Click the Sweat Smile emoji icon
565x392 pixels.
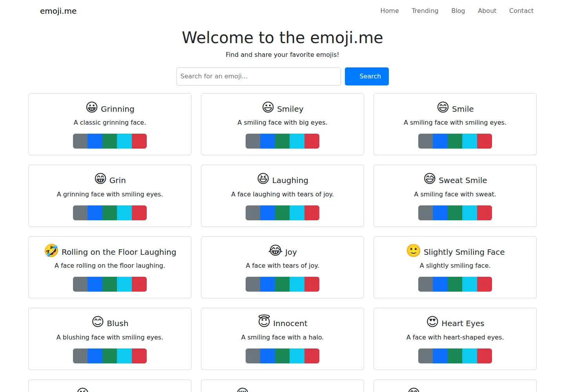(430, 179)
